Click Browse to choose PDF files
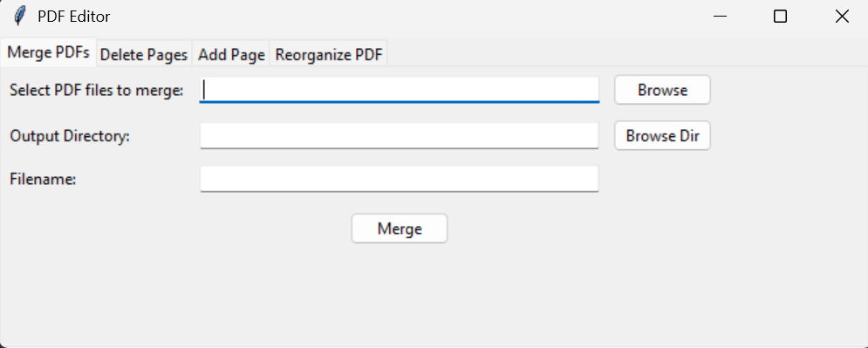Viewport: 868px width, 348px height. 662,90
